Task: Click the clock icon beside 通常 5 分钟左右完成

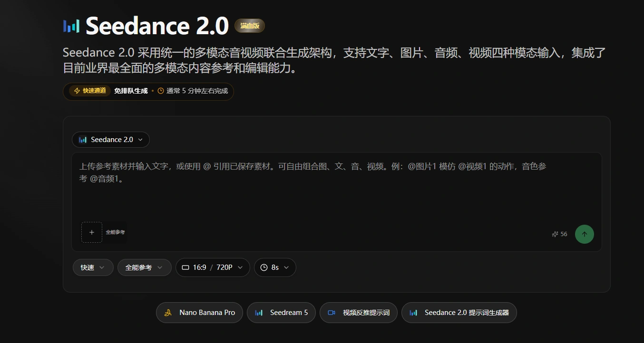Action: [161, 91]
